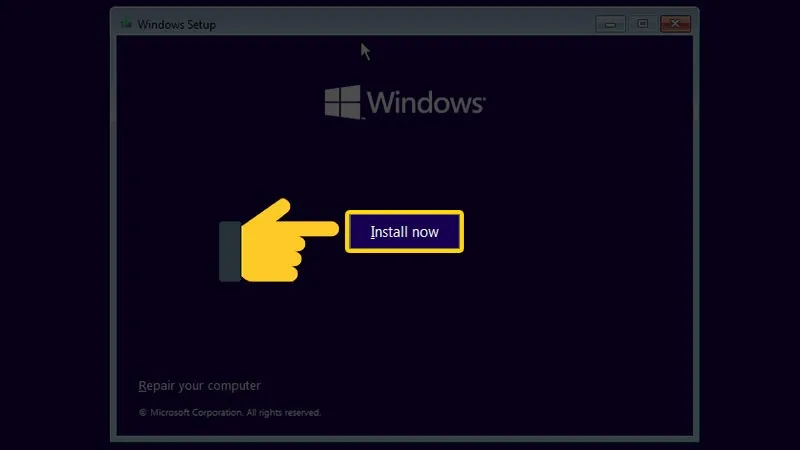Click the Windows Setup title bar icon
The width and height of the screenshot is (800, 450).
[x=125, y=24]
